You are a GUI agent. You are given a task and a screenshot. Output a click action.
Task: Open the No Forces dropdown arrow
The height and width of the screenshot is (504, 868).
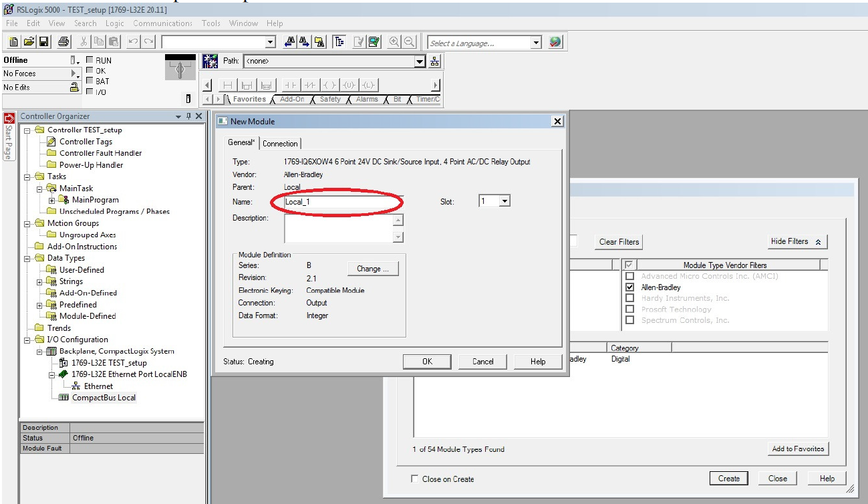74,74
